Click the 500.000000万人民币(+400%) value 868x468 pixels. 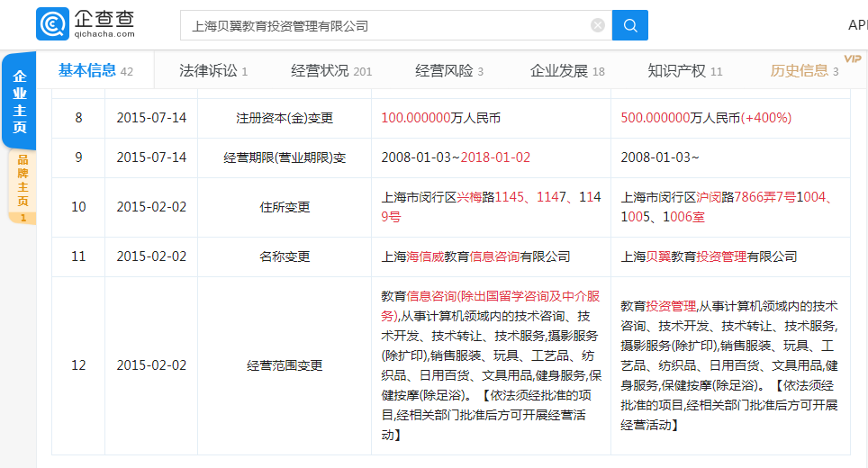tap(706, 118)
